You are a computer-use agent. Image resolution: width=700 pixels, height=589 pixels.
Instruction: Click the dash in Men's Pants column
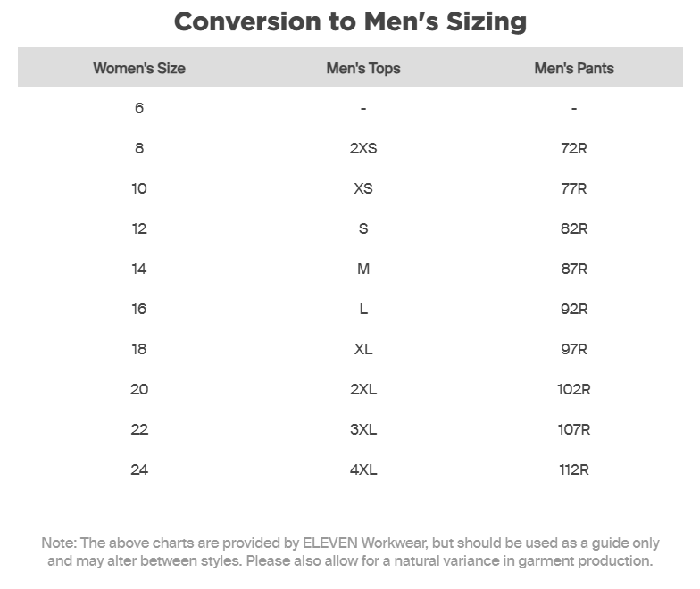(x=574, y=108)
